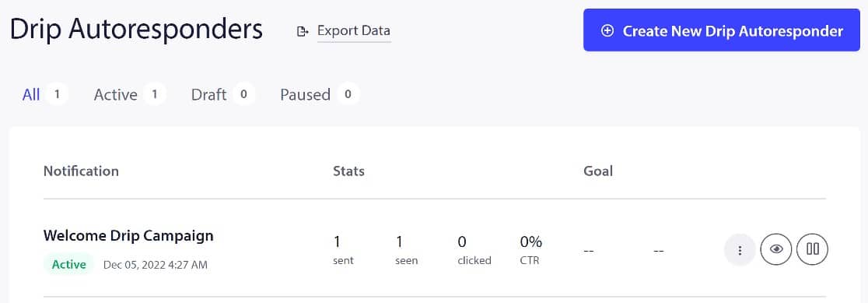Switch to the Active tab
Screen dimensions: 868x303
pyautogui.click(x=115, y=95)
